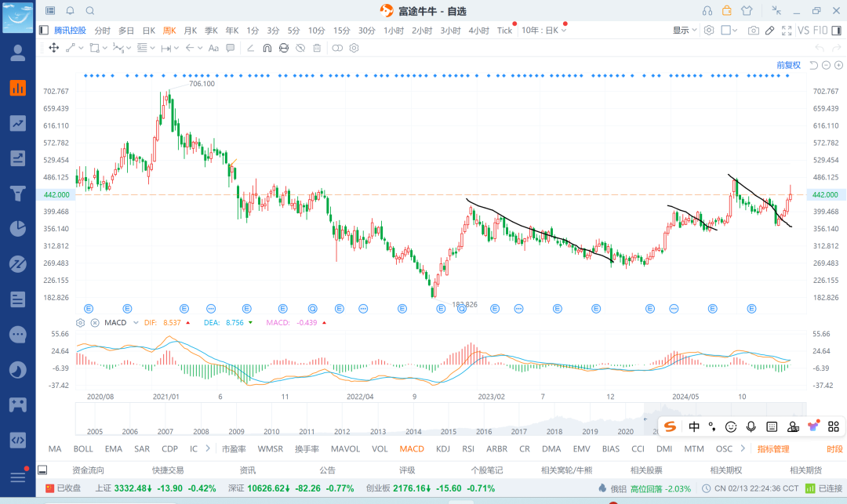This screenshot has height=504, width=847.
Task: Select the KDJ indicator tab
Action: (x=443, y=449)
